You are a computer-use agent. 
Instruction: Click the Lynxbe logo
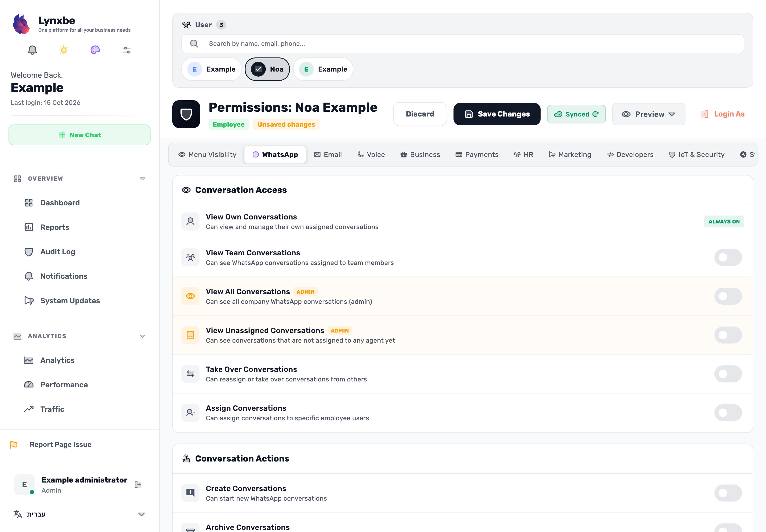click(x=21, y=24)
